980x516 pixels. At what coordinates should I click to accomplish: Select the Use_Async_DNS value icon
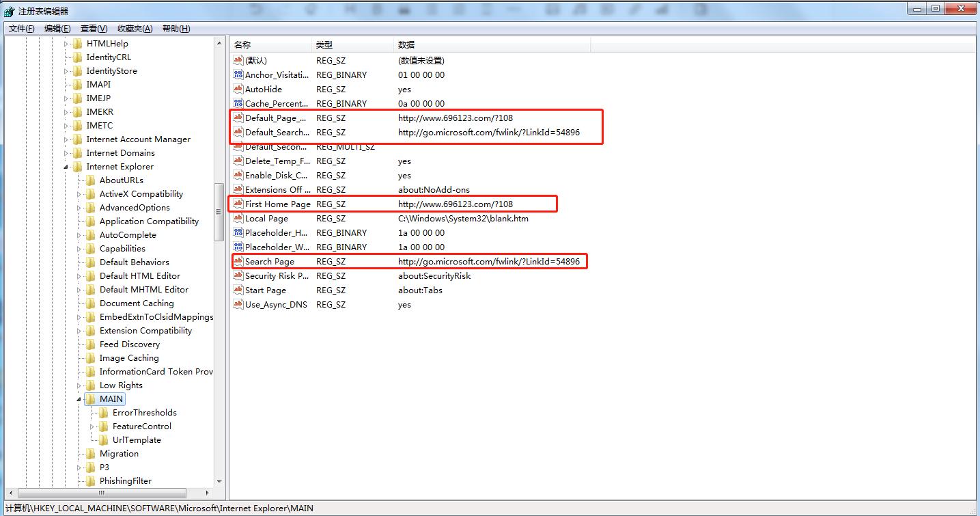[x=238, y=304]
